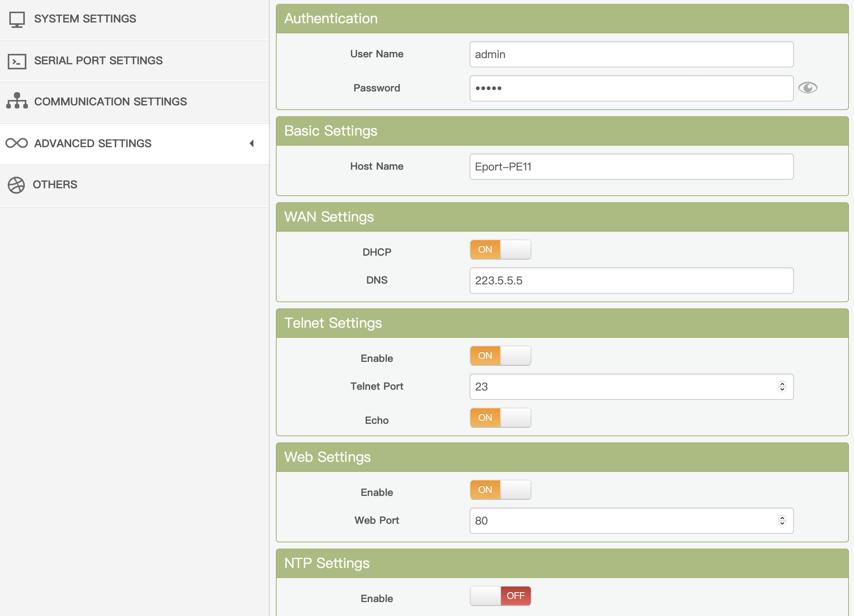
Task: Toggle the DHCP switch off
Action: pyautogui.click(x=500, y=249)
